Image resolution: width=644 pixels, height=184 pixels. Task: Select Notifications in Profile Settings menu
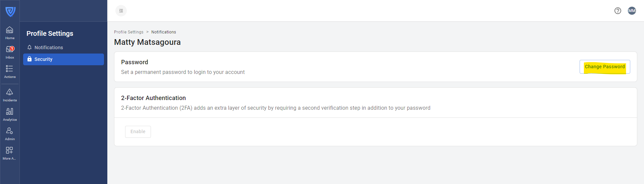[49, 48]
